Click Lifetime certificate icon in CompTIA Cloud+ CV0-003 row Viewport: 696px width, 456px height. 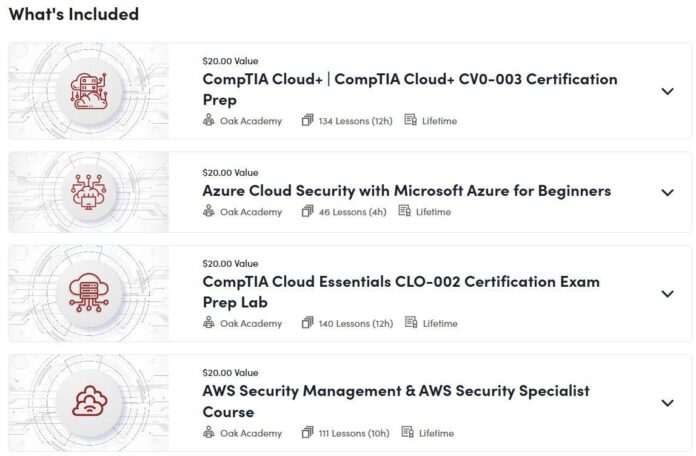pos(411,120)
